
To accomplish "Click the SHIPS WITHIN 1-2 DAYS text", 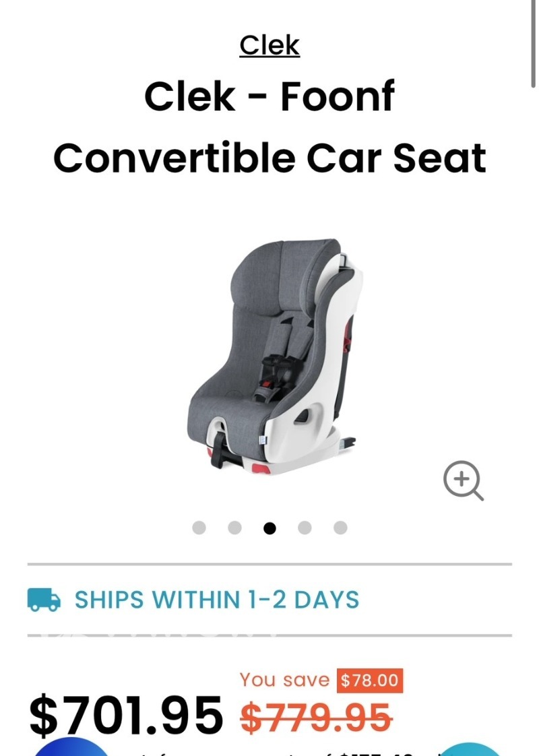I will (217, 600).
